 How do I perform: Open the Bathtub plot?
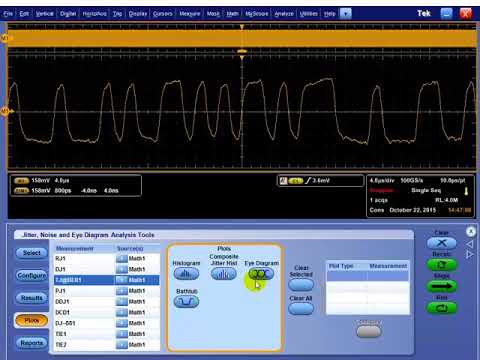(186, 302)
